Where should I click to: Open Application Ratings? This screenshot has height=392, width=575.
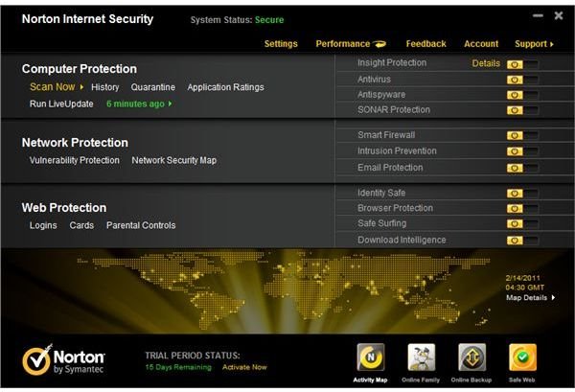coord(225,87)
